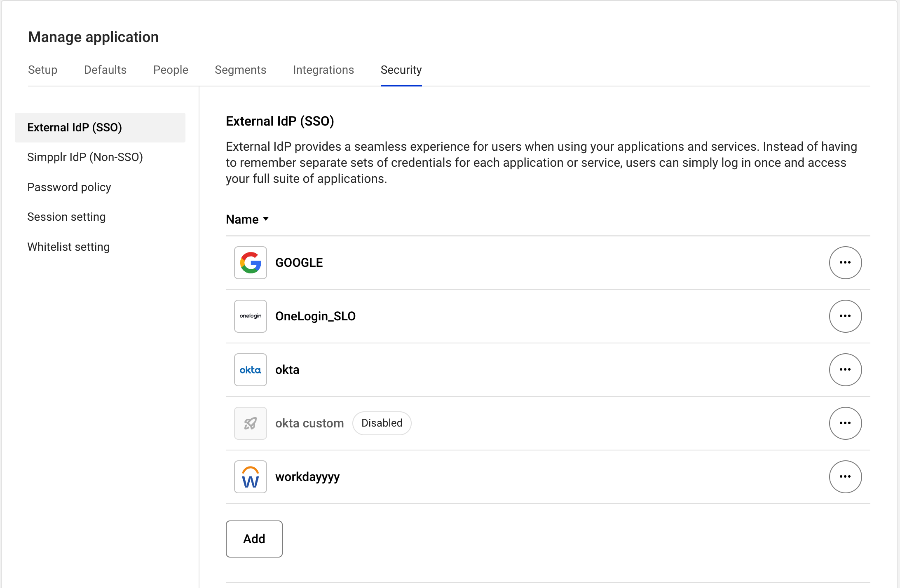The width and height of the screenshot is (900, 588).
Task: Open the options menu for okta custom
Action: [x=846, y=423]
